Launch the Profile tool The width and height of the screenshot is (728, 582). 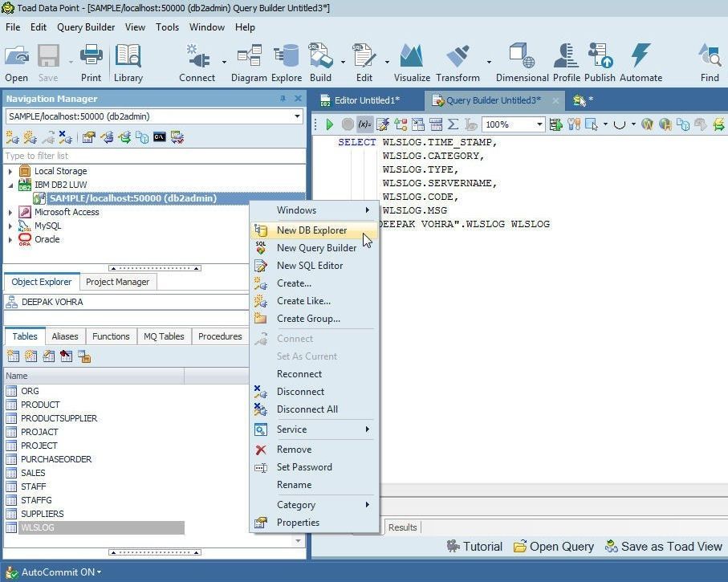point(567,63)
